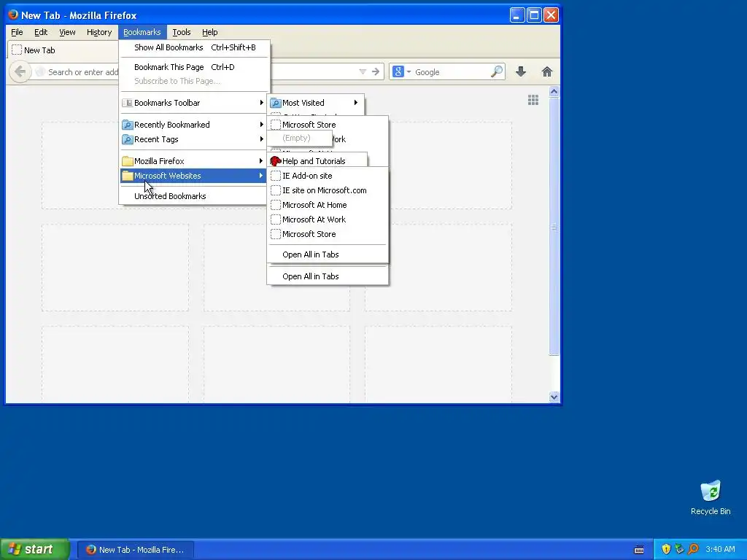Expand the Recent Tags submenu arrow

point(261,139)
